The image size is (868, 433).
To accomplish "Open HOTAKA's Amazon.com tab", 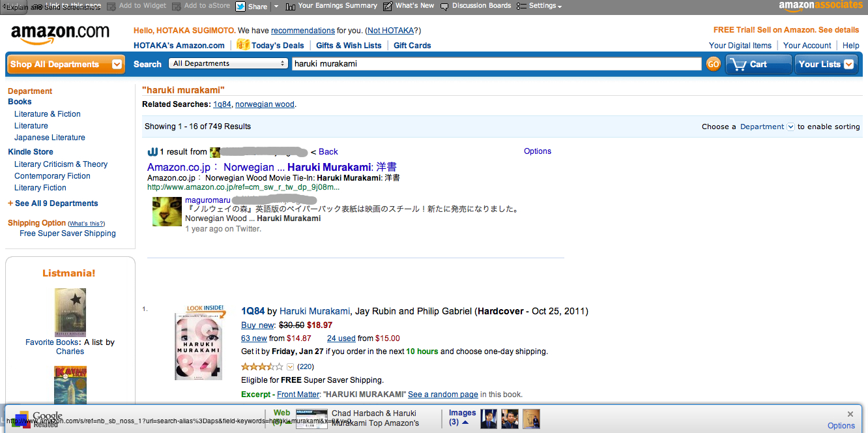I will (179, 46).
